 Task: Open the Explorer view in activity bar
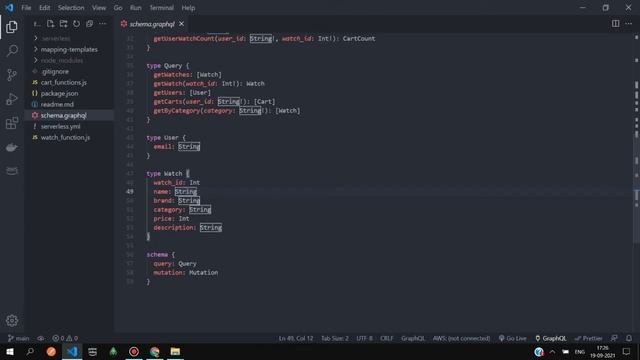[x=12, y=27]
